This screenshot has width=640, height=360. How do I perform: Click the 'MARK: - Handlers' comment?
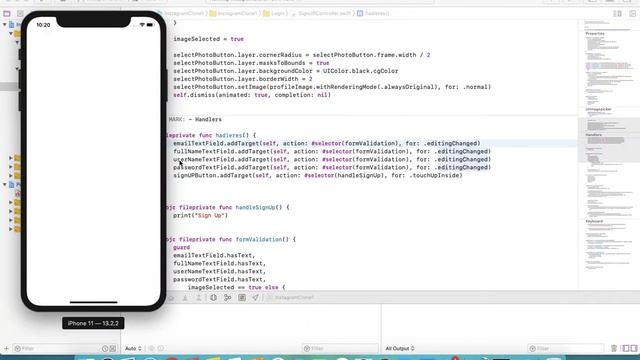pyautogui.click(x=195, y=119)
